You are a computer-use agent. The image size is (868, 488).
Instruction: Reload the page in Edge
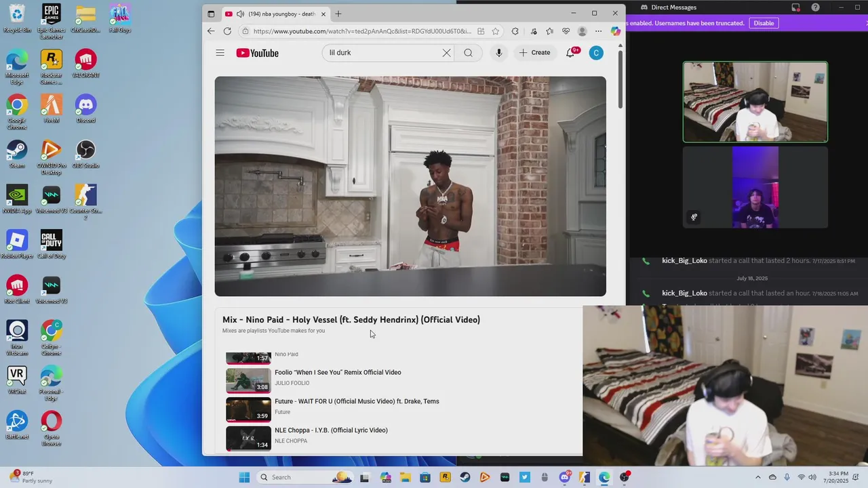[x=227, y=31]
